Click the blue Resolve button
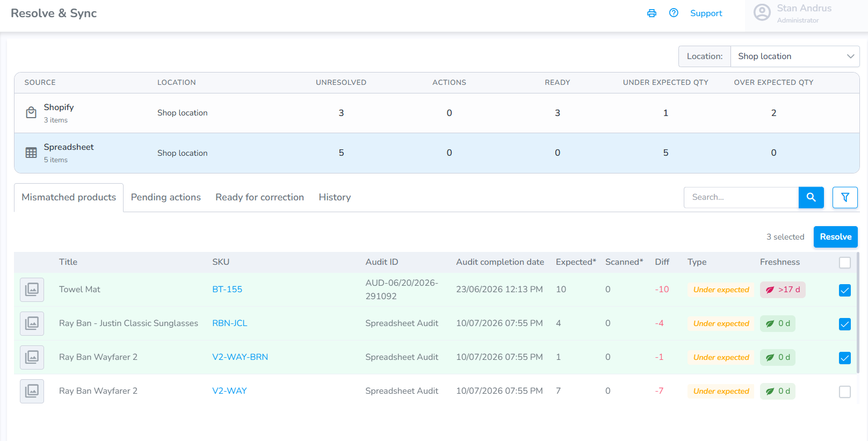The image size is (868, 441). click(836, 237)
